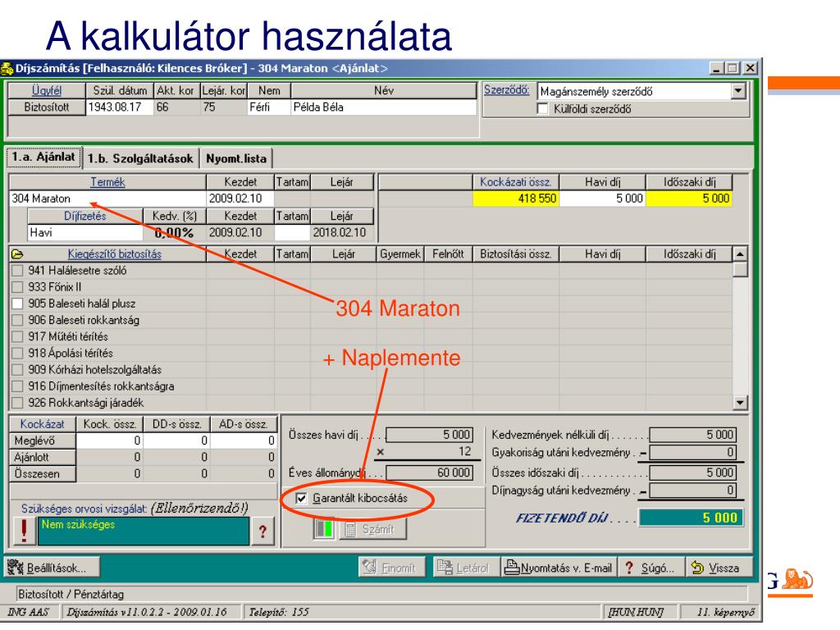
Task: Click the yellow Időszaki díj 5 000 cell
Action: (x=689, y=199)
